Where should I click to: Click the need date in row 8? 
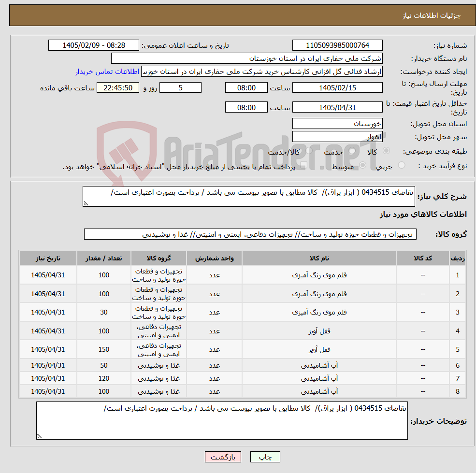[x=48, y=392]
